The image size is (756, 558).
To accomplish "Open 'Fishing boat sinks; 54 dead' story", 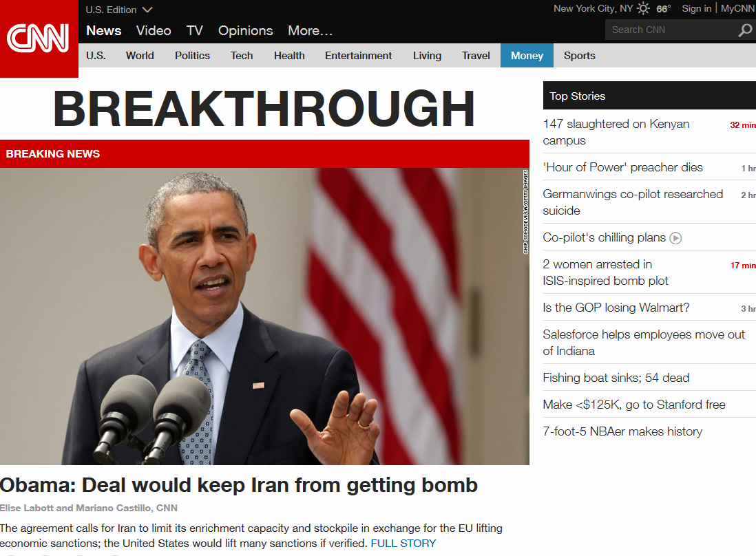I will tap(616, 378).
